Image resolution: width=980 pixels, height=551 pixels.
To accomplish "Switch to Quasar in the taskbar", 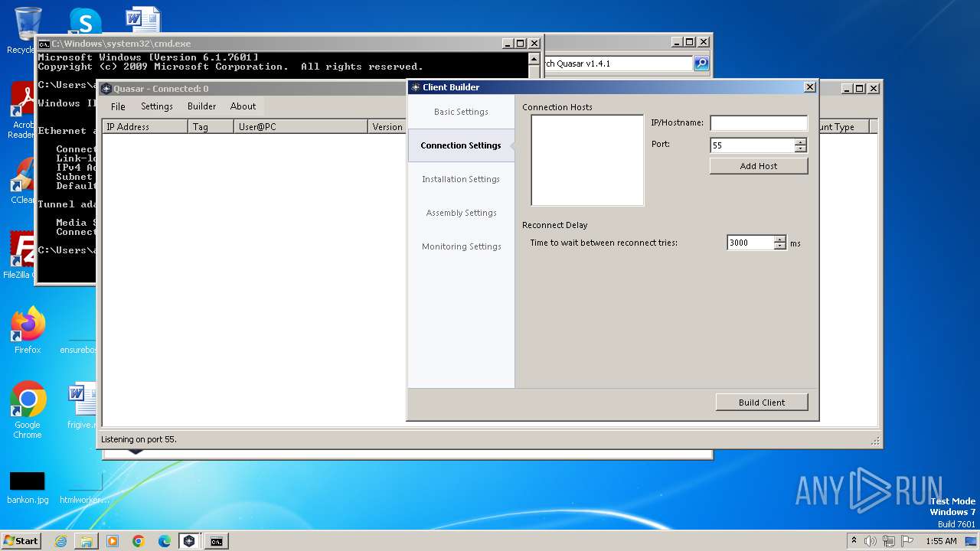I will point(189,541).
